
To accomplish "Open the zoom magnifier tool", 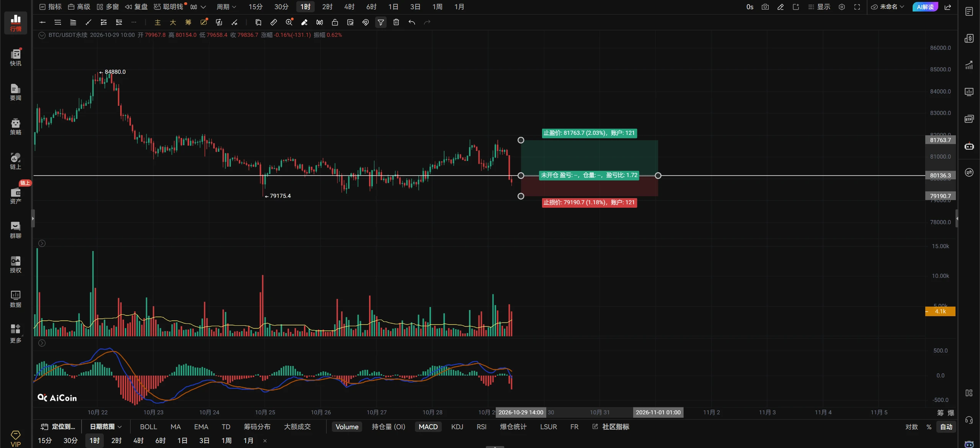I will pos(289,23).
